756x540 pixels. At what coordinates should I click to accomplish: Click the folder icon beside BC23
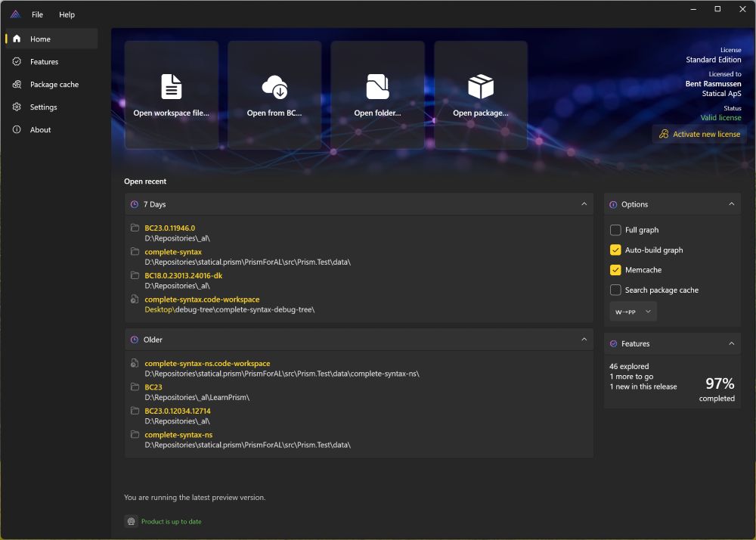(x=135, y=386)
